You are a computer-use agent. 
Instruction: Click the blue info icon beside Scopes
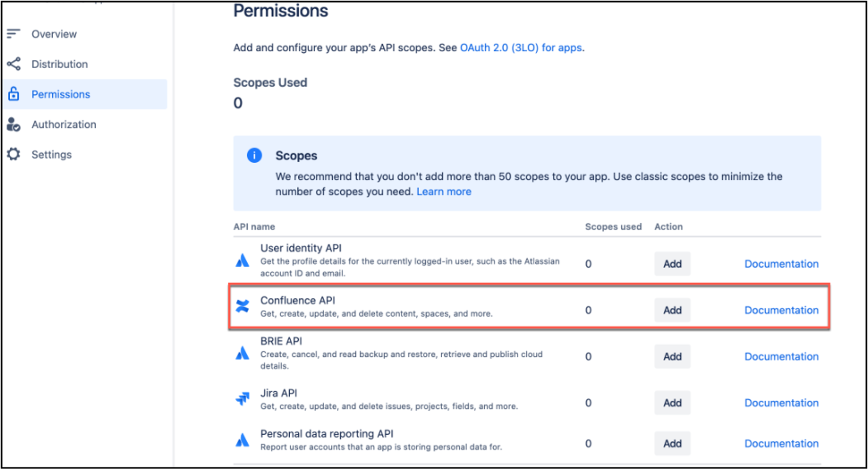click(x=254, y=155)
